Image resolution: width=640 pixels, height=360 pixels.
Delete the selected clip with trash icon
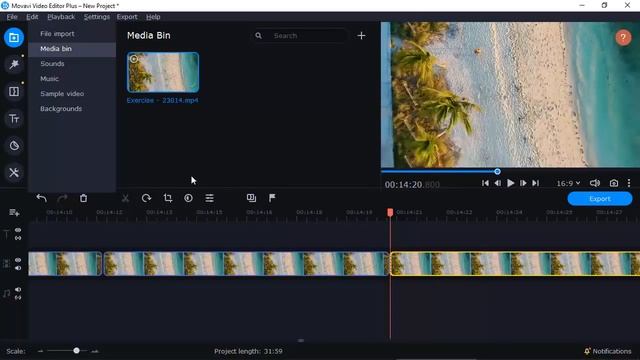(x=83, y=198)
